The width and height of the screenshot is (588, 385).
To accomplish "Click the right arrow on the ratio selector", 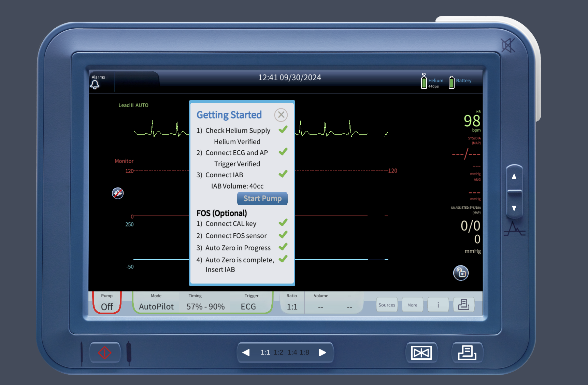I will click(322, 352).
